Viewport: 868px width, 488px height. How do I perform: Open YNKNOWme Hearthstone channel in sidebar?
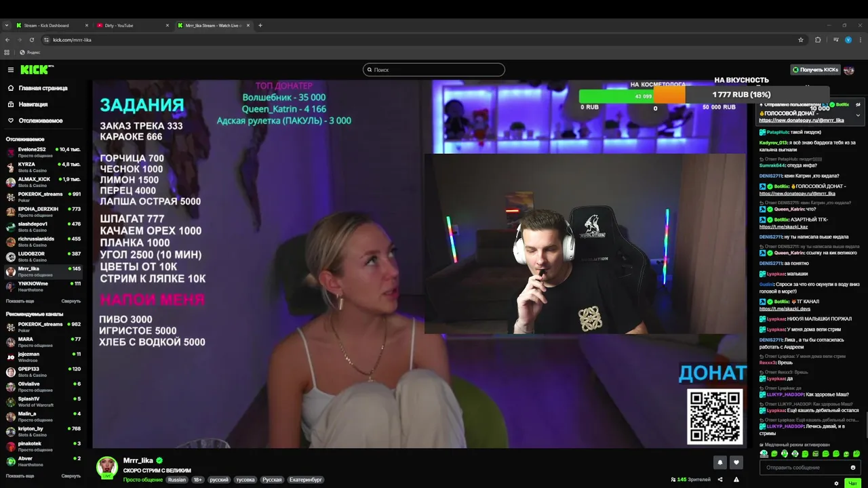44,287
